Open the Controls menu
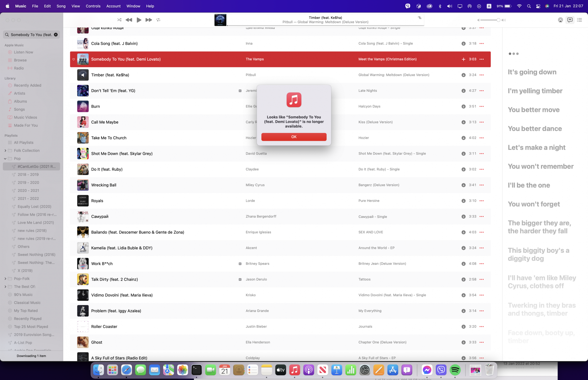This screenshot has height=380, width=588. coord(93,6)
